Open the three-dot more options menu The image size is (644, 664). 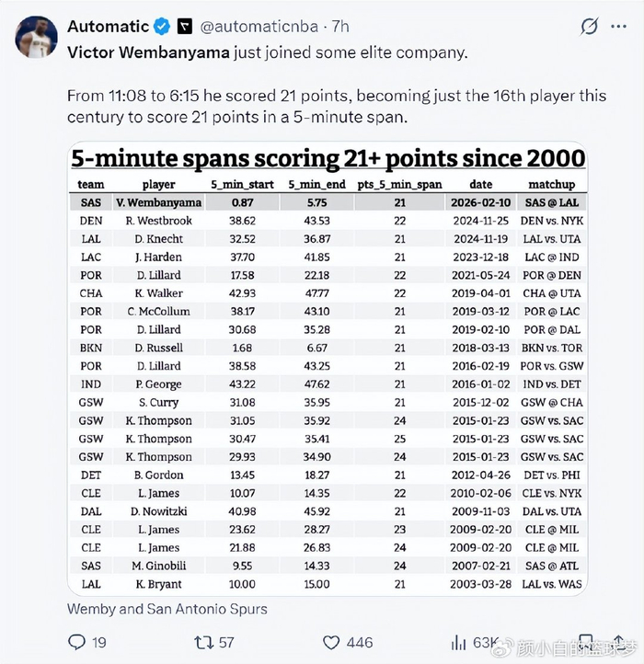tap(619, 28)
